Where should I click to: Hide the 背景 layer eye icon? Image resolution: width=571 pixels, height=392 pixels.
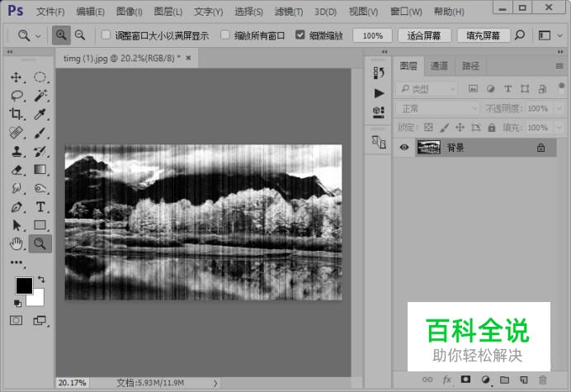(403, 148)
